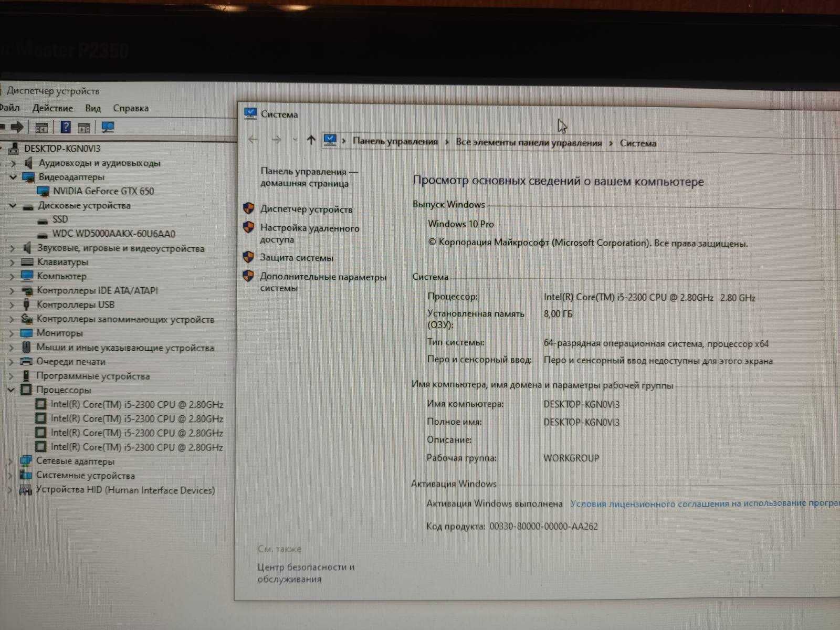
Task: Click the Программные устройства icon
Action: [26, 376]
